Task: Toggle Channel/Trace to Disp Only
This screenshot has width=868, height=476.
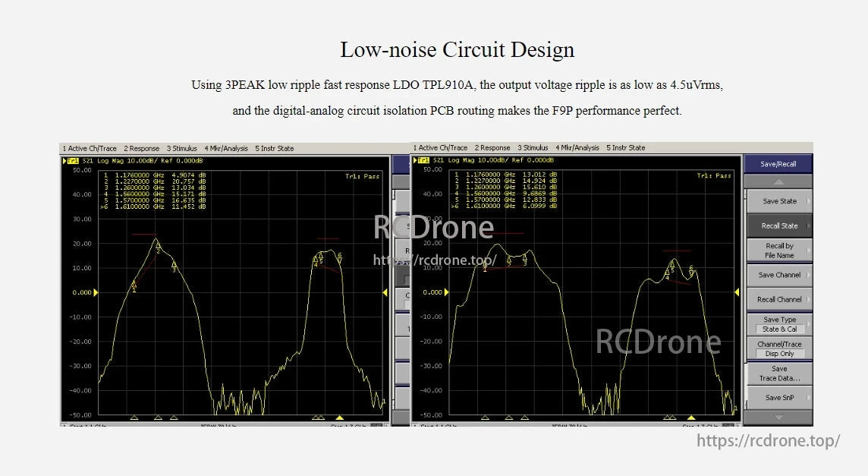Action: coord(780,347)
